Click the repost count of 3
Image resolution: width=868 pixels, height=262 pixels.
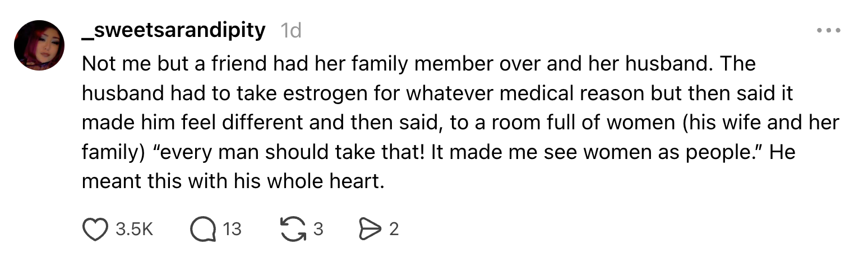pyautogui.click(x=318, y=229)
